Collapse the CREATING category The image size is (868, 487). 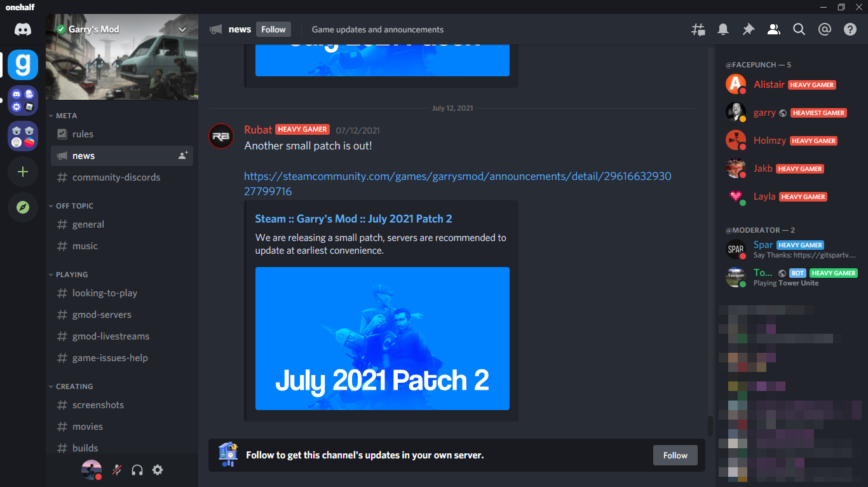71,387
